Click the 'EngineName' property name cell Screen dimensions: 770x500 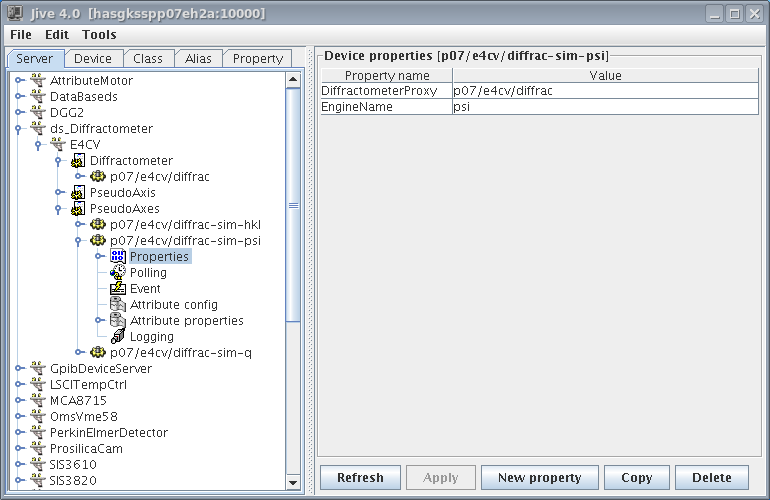(x=386, y=107)
